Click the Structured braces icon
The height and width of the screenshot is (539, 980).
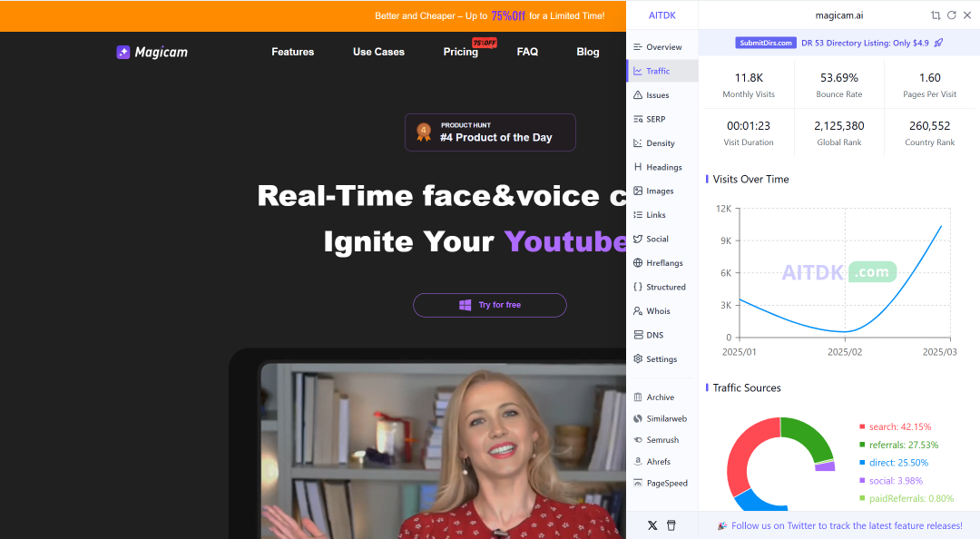[638, 287]
